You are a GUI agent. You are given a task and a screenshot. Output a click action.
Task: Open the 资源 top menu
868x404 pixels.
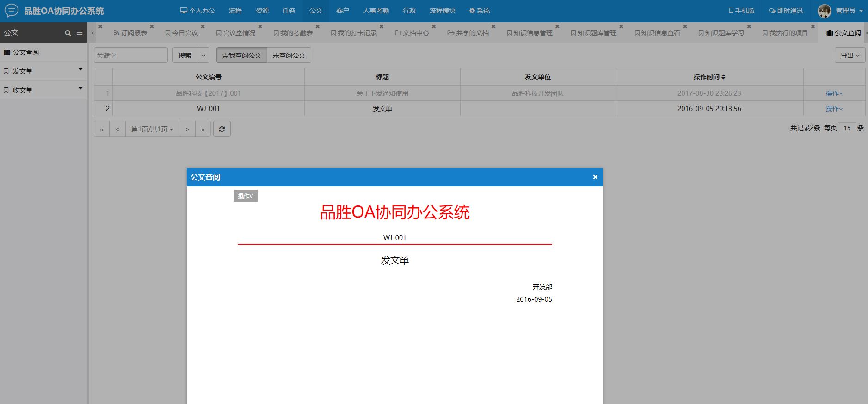262,11
